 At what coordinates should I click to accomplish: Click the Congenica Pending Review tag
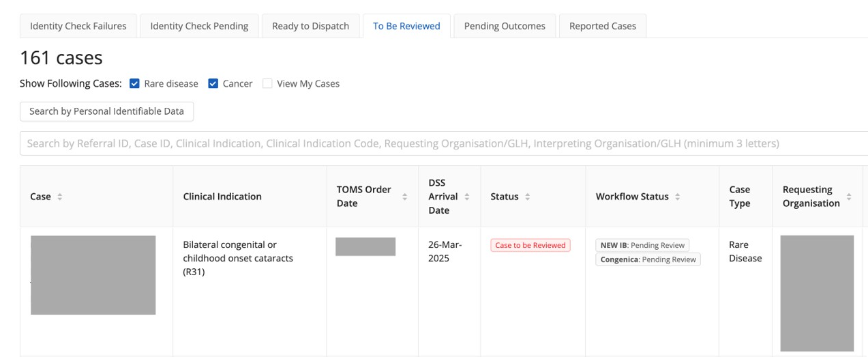(x=648, y=259)
